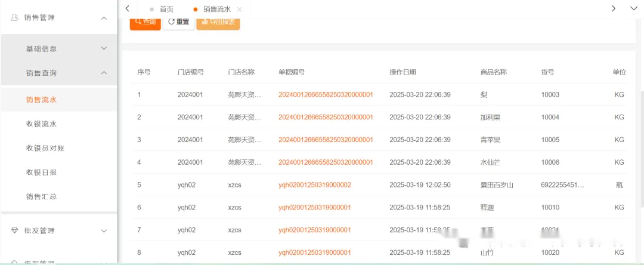Image resolution: width=644 pixels, height=265 pixels.
Task: Click the 单据编号 column header
Action: click(x=292, y=72)
